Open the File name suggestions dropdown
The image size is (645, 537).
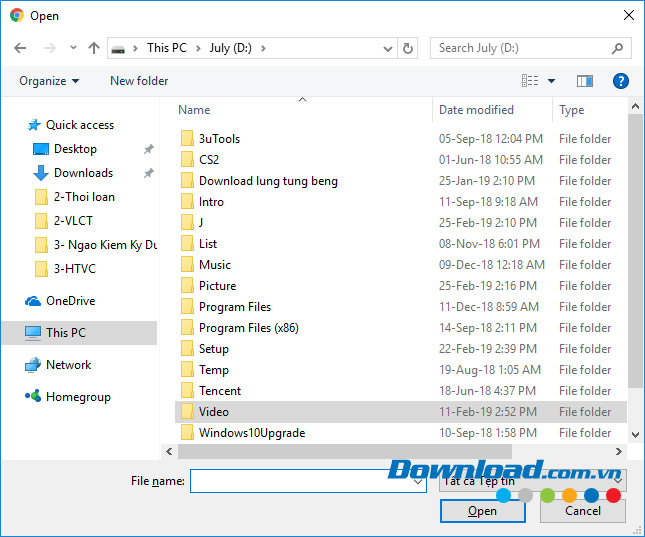click(419, 482)
